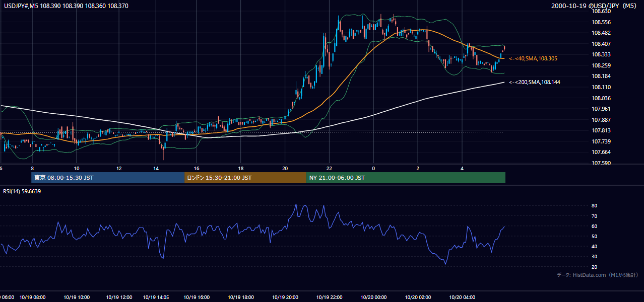
Task: Click RSI scale level 40
Action: pyautogui.click(x=595, y=246)
